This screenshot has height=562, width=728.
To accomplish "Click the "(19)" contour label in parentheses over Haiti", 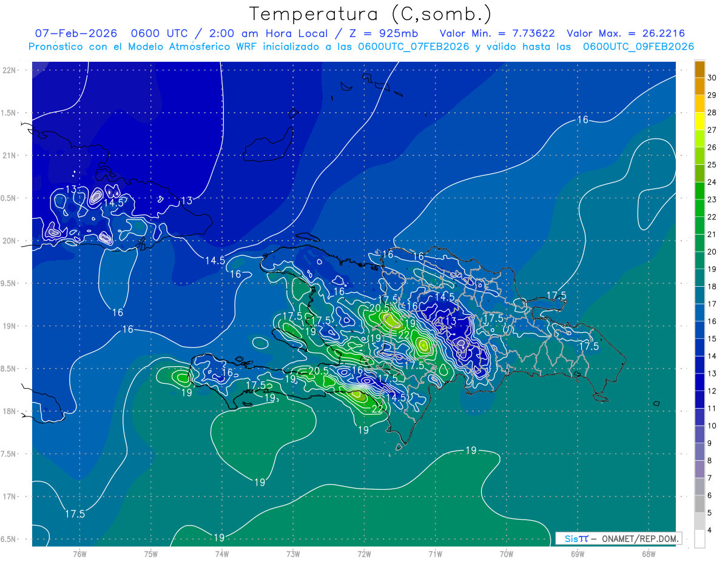I will [375, 338].
